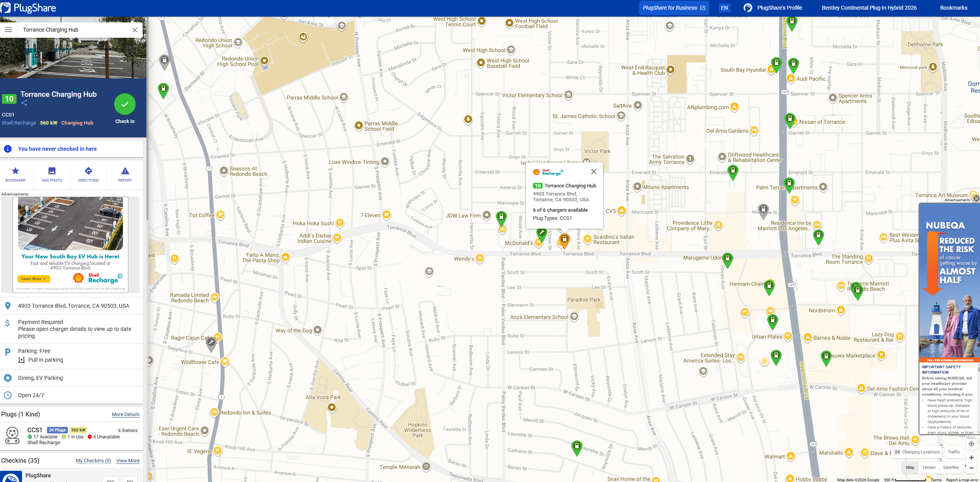Zoom in the map with plus

(971, 458)
